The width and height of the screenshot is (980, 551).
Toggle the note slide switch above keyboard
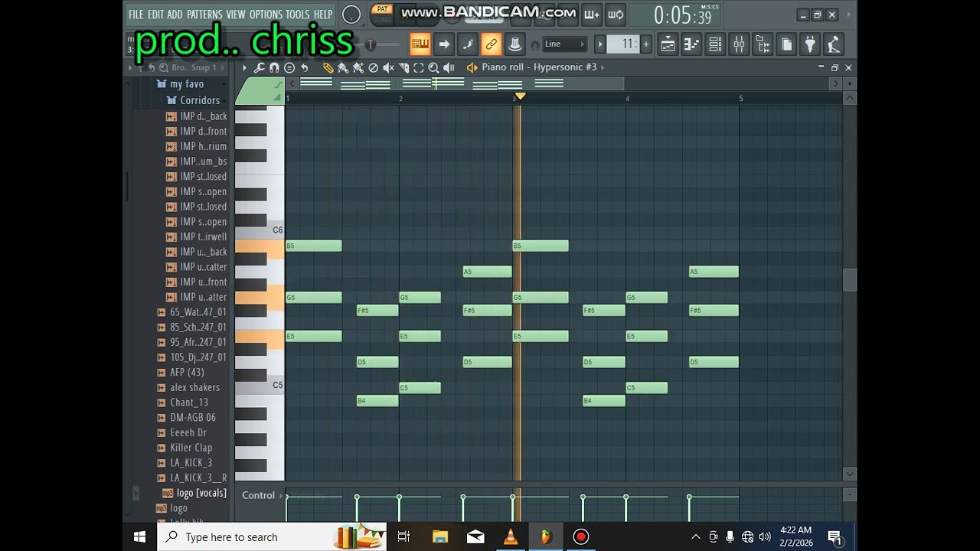(x=278, y=86)
